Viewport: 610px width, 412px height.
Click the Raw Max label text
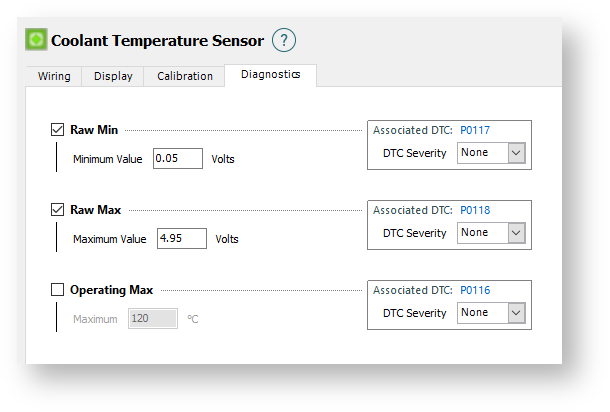click(x=96, y=210)
